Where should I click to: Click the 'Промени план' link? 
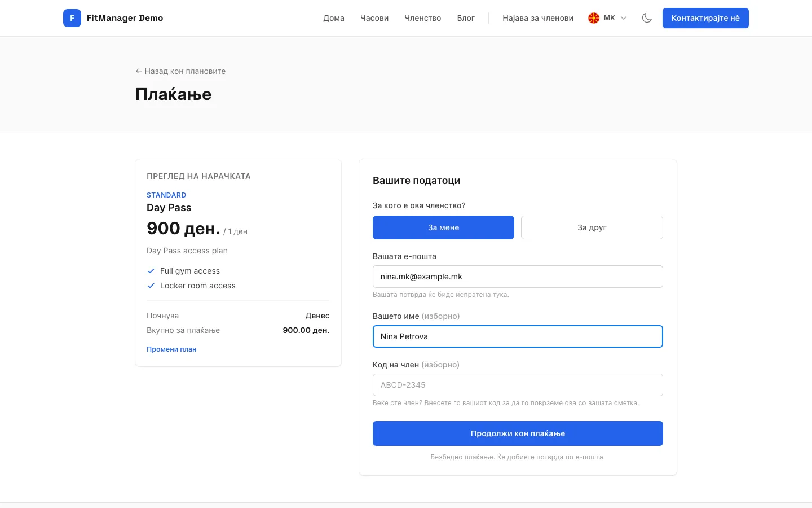tap(171, 349)
